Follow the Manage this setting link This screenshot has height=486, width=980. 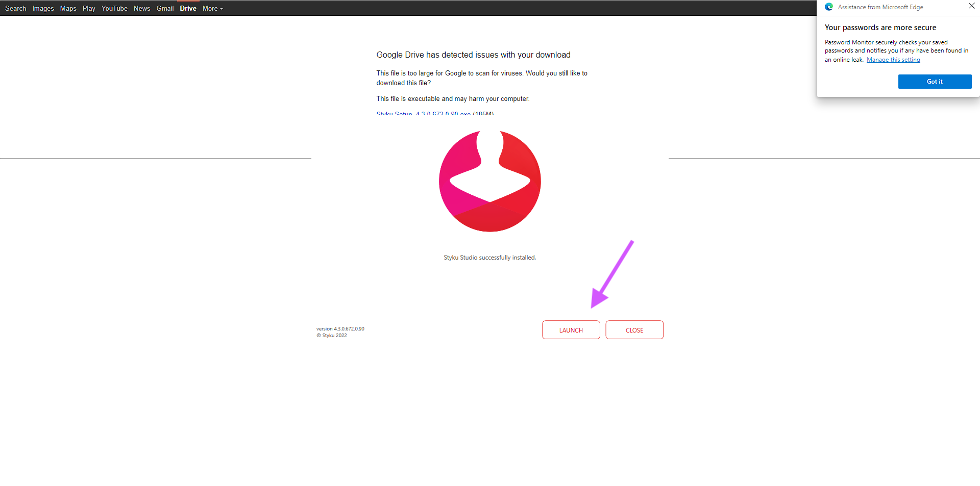(x=893, y=60)
